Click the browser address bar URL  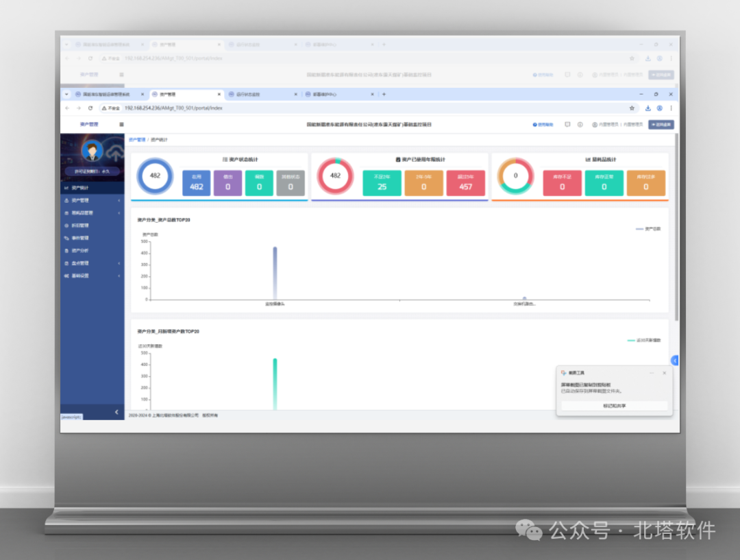coord(173,108)
